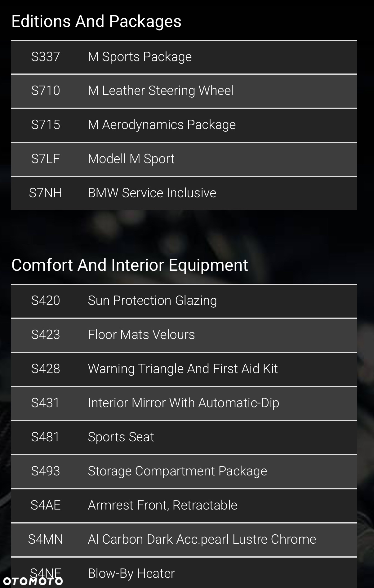The width and height of the screenshot is (374, 588).
Task: Click the Floor Mats Velours entry
Action: (x=184, y=335)
